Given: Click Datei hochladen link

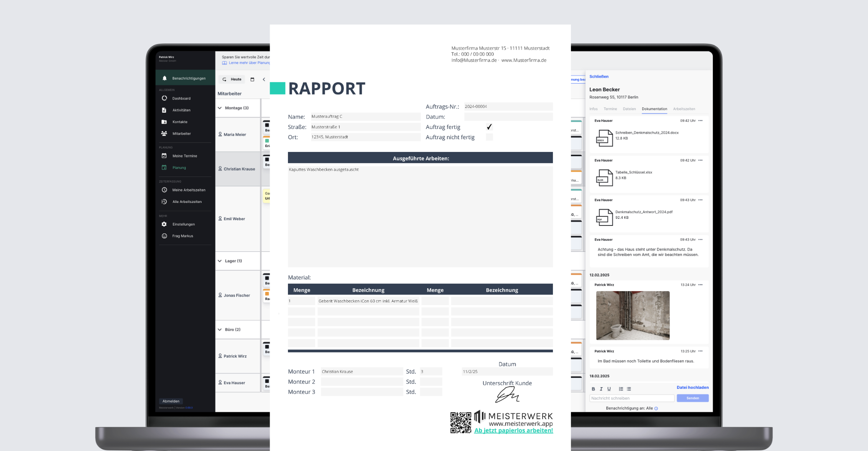Looking at the screenshot, I should click(x=693, y=388).
